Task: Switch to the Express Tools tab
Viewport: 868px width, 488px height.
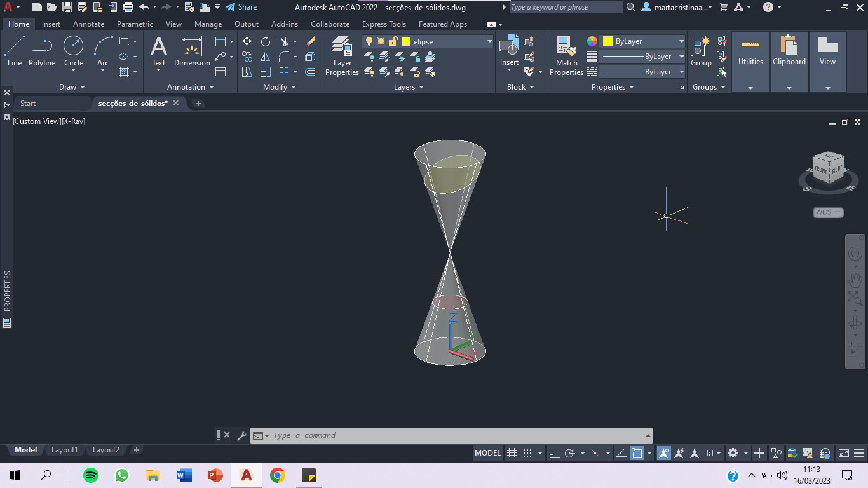Action: pyautogui.click(x=384, y=24)
